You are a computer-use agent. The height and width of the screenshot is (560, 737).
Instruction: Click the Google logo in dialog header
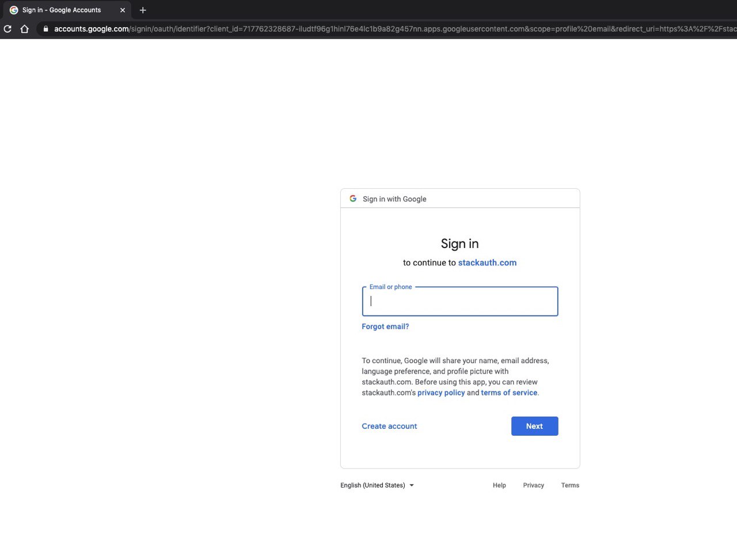353,199
